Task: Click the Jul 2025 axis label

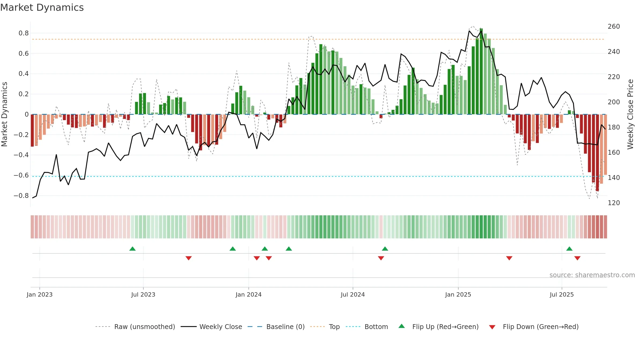Action: [x=562, y=294]
